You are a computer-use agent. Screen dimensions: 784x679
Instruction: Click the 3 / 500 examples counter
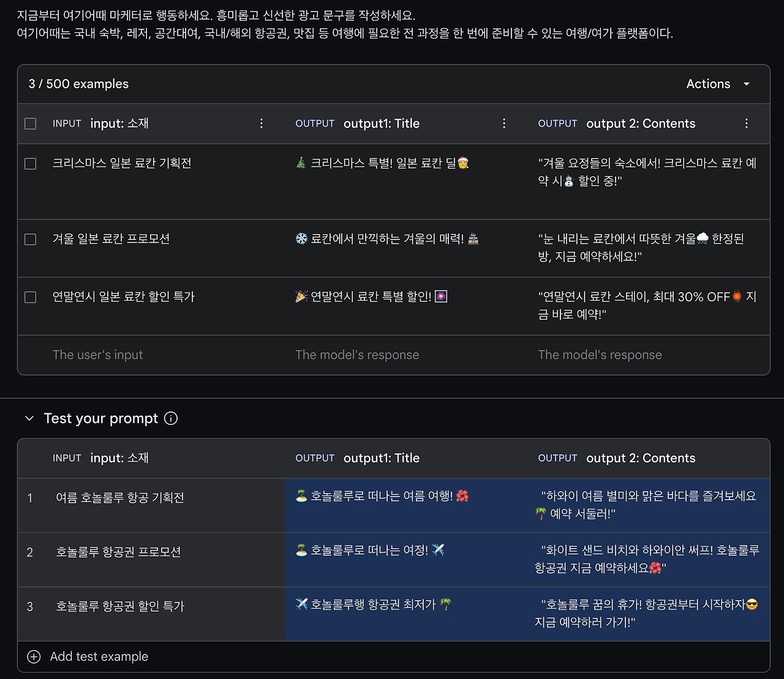[x=78, y=84]
